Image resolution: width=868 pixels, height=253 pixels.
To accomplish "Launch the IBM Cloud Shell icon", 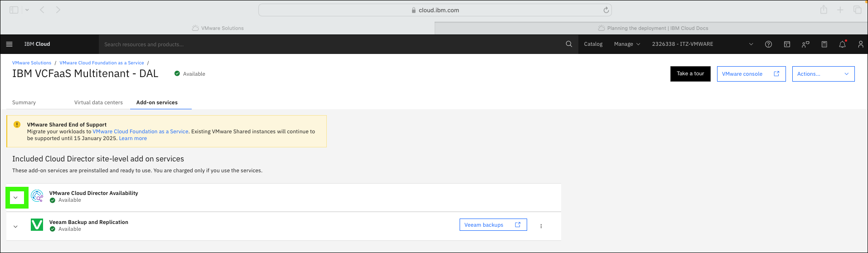I will tap(787, 44).
